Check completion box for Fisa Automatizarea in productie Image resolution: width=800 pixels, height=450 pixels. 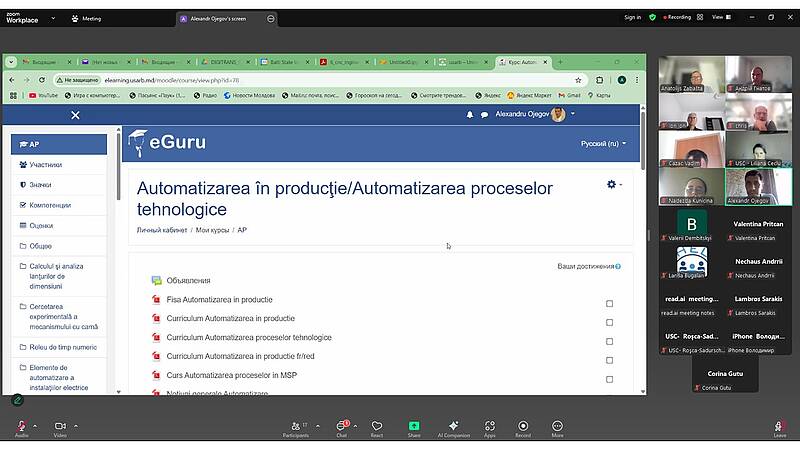click(609, 304)
